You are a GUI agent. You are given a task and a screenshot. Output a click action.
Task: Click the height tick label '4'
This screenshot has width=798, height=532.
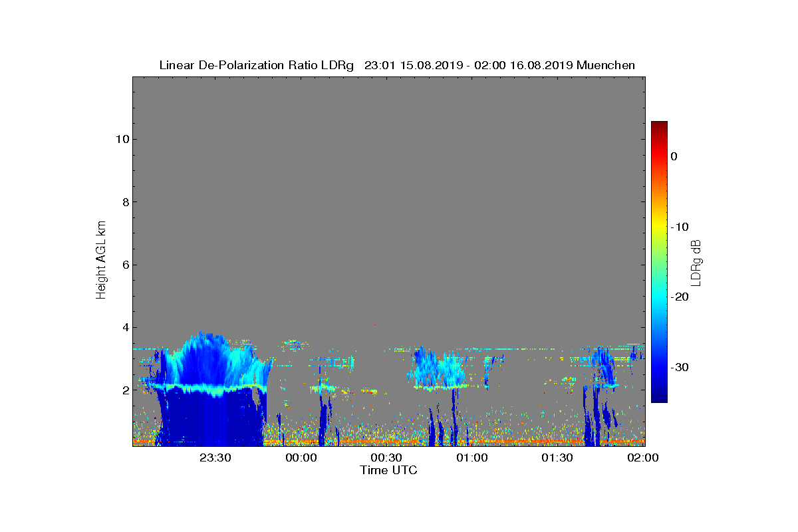(x=124, y=327)
